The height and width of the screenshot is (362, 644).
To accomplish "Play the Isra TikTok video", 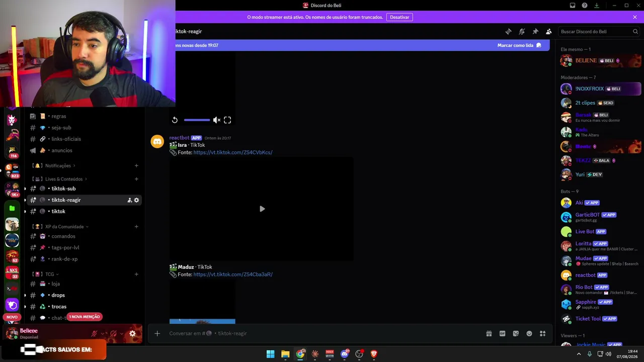I will coord(262,209).
